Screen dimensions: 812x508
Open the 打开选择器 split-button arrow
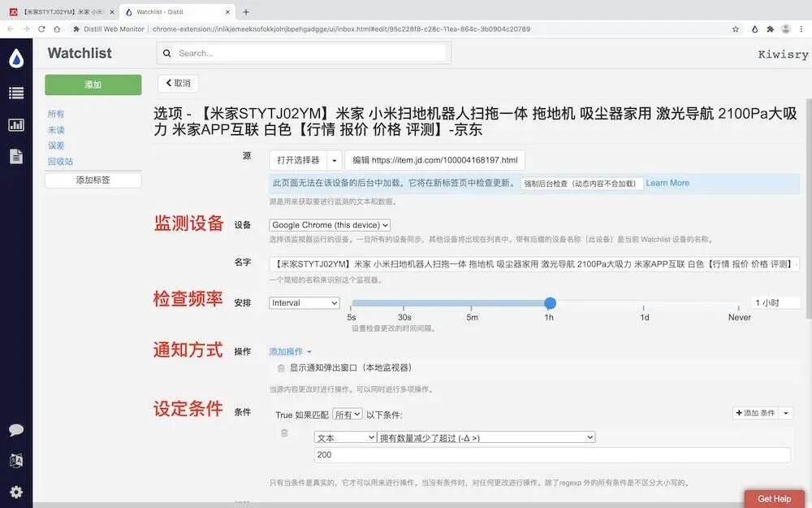pos(335,160)
